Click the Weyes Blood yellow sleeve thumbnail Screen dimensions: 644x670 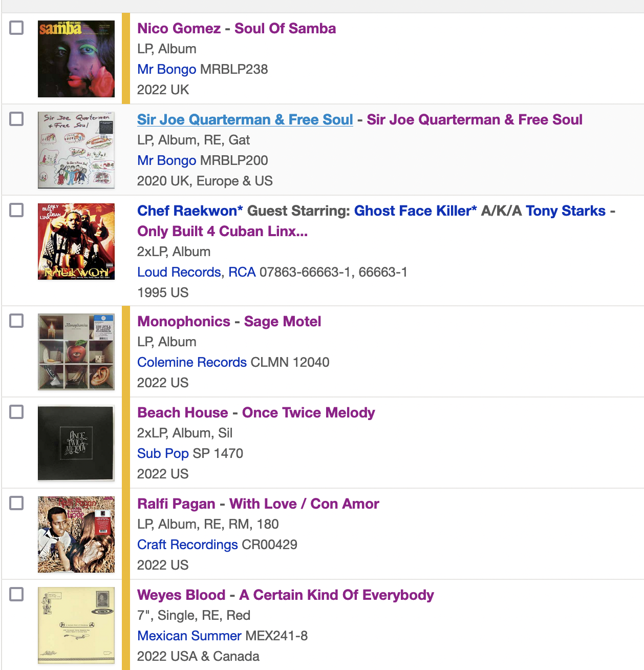[x=76, y=625]
